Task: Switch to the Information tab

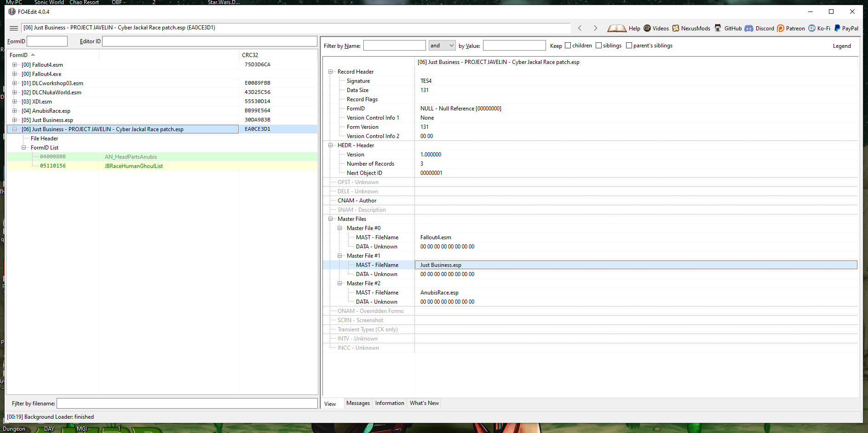Action: tap(390, 403)
